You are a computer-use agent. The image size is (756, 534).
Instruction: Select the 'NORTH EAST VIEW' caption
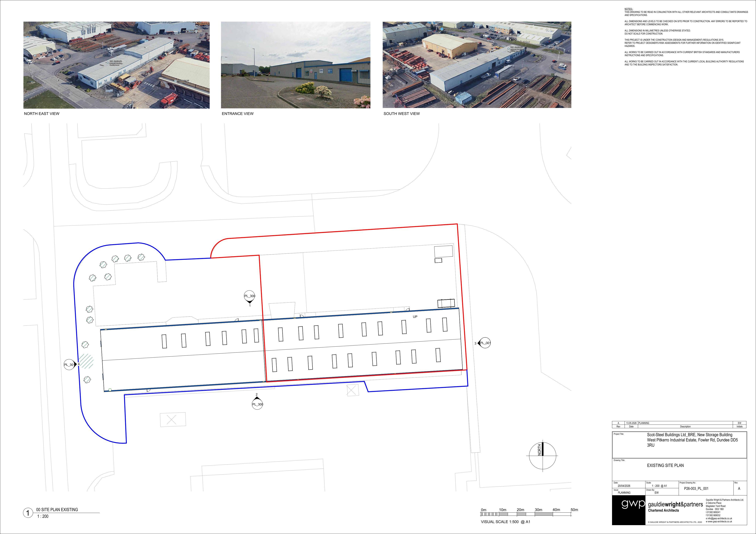point(42,114)
